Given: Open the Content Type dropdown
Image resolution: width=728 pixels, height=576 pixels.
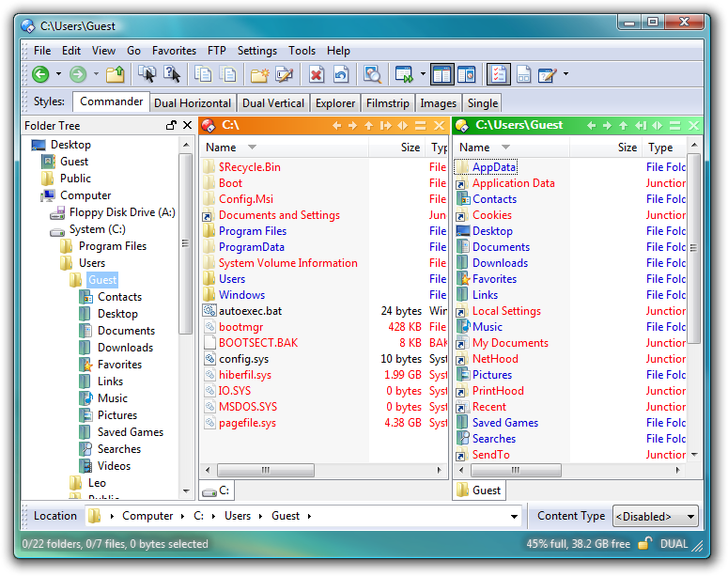Looking at the screenshot, I should [656, 516].
